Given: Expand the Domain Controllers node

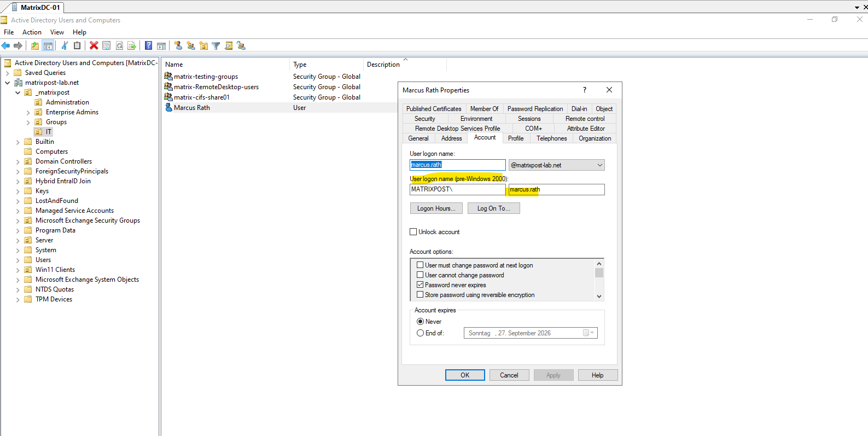Looking at the screenshot, I should click(x=18, y=161).
